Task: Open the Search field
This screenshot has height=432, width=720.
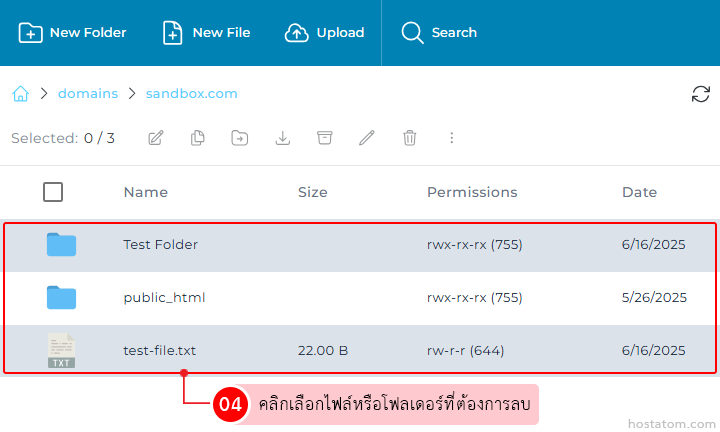Action: (x=440, y=33)
